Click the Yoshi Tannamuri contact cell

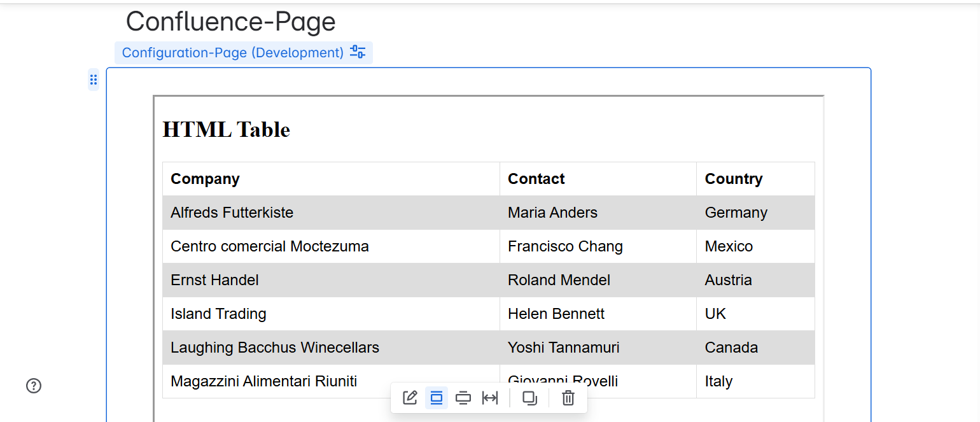click(564, 348)
